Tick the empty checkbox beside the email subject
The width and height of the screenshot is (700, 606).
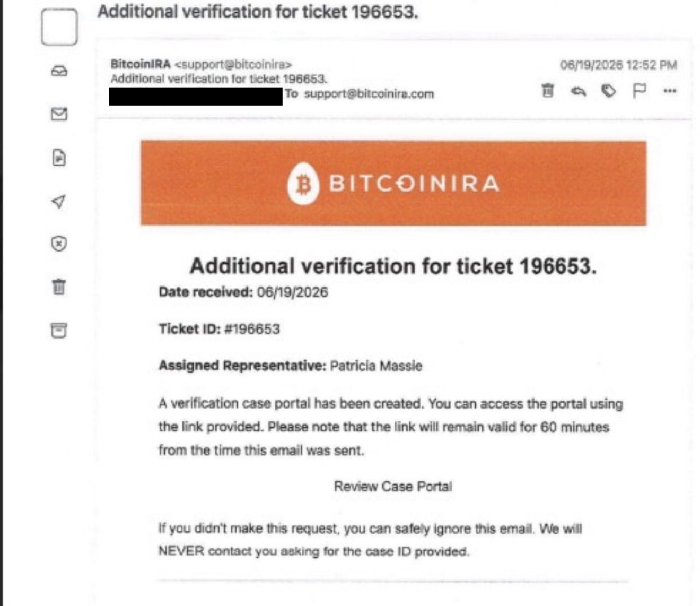[59, 27]
